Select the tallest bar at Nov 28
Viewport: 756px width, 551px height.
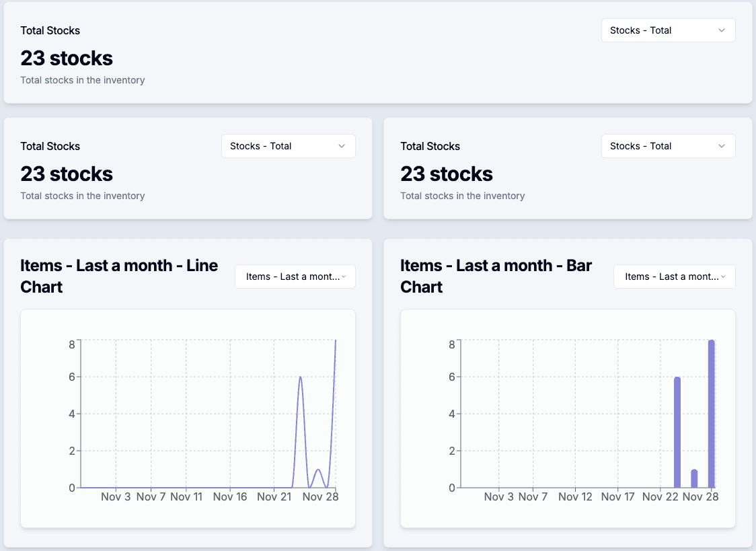[711, 410]
